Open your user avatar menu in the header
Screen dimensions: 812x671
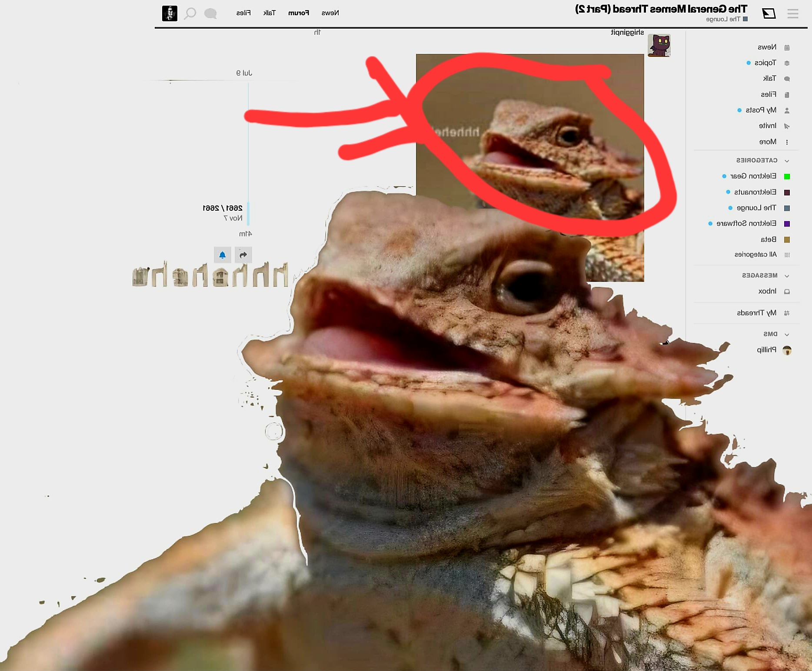point(170,13)
